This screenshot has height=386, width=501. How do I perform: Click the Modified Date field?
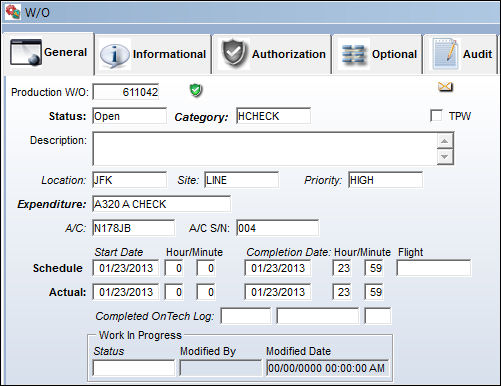328,368
